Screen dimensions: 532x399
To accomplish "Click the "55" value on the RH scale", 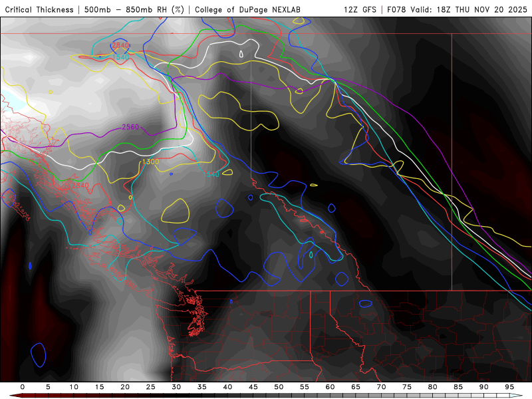I will pos(305,387).
